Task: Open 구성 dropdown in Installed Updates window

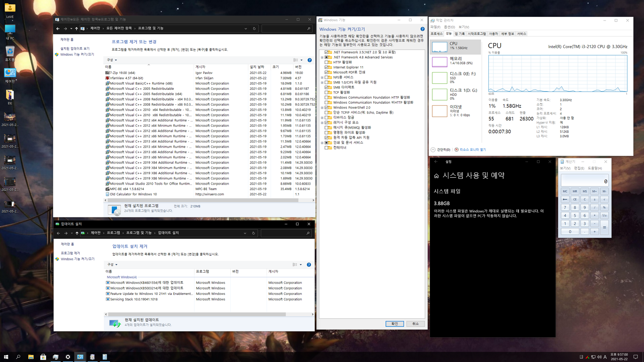Action: click(112, 265)
